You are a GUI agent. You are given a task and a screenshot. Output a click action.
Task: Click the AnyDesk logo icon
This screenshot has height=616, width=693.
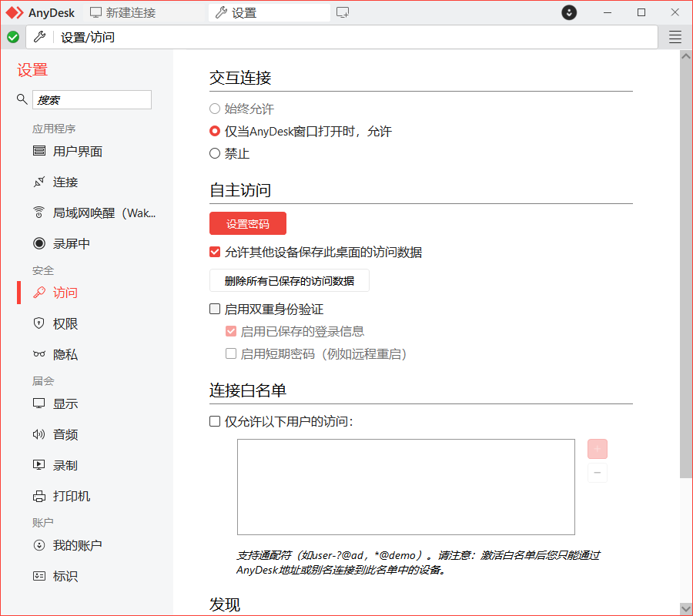coord(15,13)
